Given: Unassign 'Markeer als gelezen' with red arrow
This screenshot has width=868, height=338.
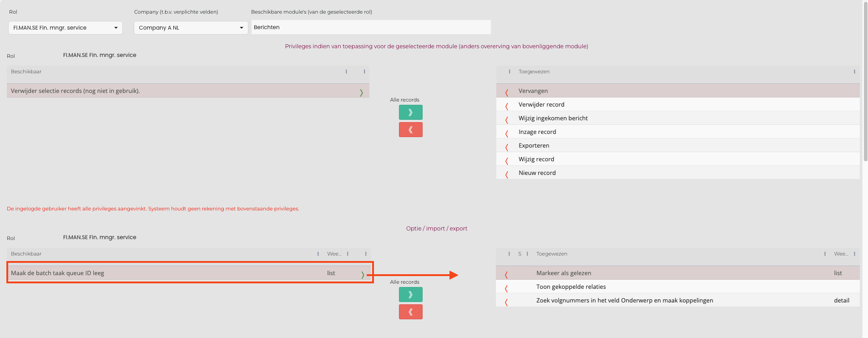Looking at the screenshot, I should pyautogui.click(x=506, y=275).
